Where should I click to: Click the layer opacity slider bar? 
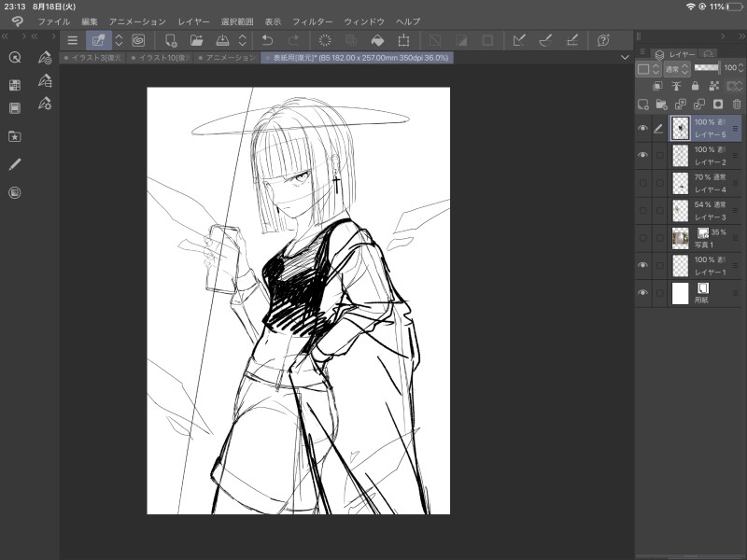click(707, 67)
